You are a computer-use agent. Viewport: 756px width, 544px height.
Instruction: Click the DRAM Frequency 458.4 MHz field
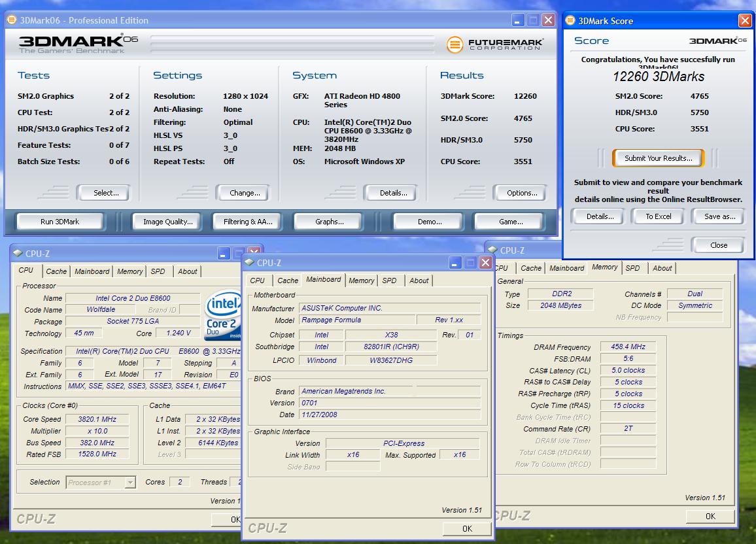[628, 347]
